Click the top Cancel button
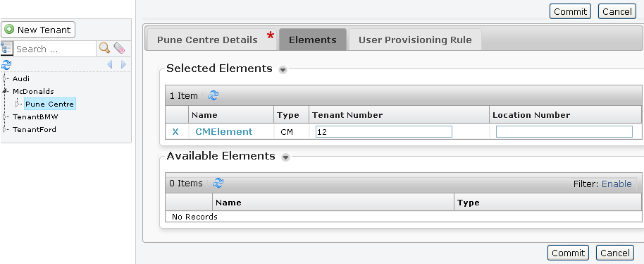Screen dimensions: 644x264 click(x=617, y=11)
